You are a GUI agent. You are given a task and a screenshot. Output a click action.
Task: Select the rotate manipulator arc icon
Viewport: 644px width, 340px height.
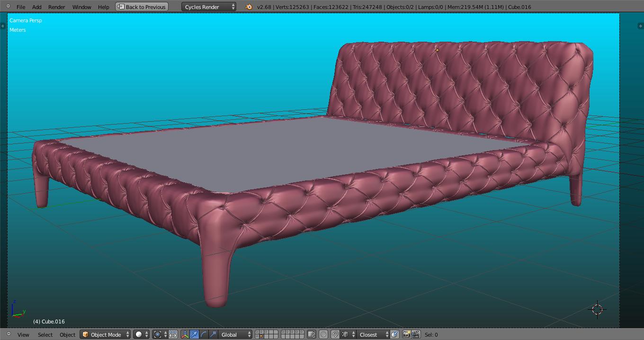(204, 334)
